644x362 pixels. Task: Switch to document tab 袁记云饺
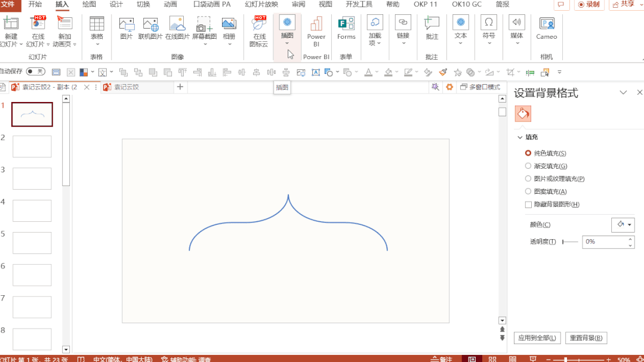(x=126, y=87)
